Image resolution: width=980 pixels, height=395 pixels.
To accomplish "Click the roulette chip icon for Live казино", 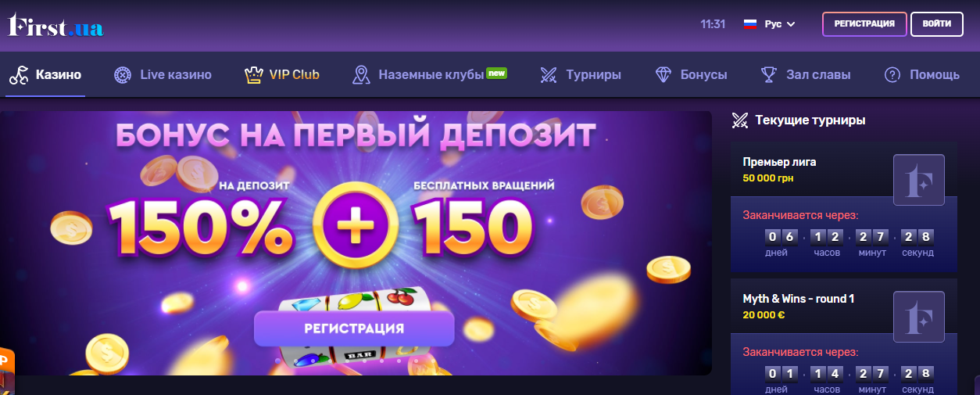I will (122, 75).
